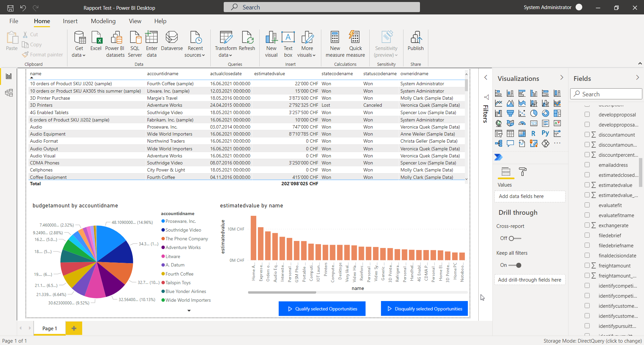Click the New measure button

(335, 44)
